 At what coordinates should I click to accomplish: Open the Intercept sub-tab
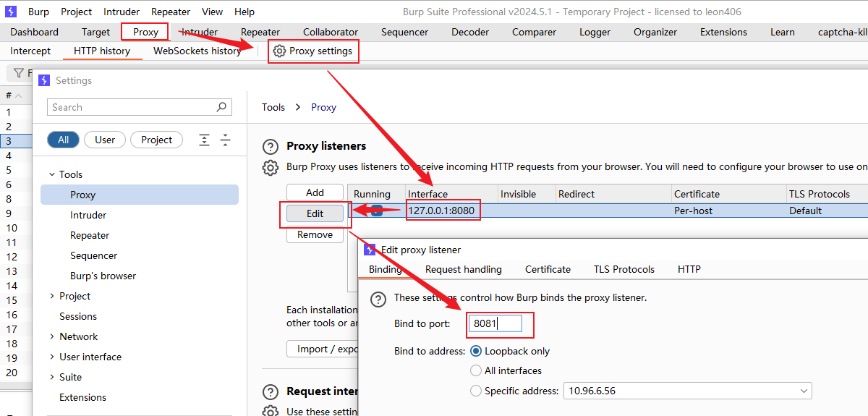pyautogui.click(x=30, y=51)
